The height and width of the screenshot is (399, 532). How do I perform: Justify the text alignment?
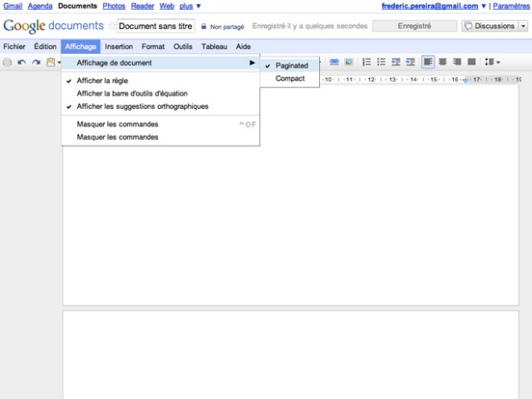click(x=471, y=62)
